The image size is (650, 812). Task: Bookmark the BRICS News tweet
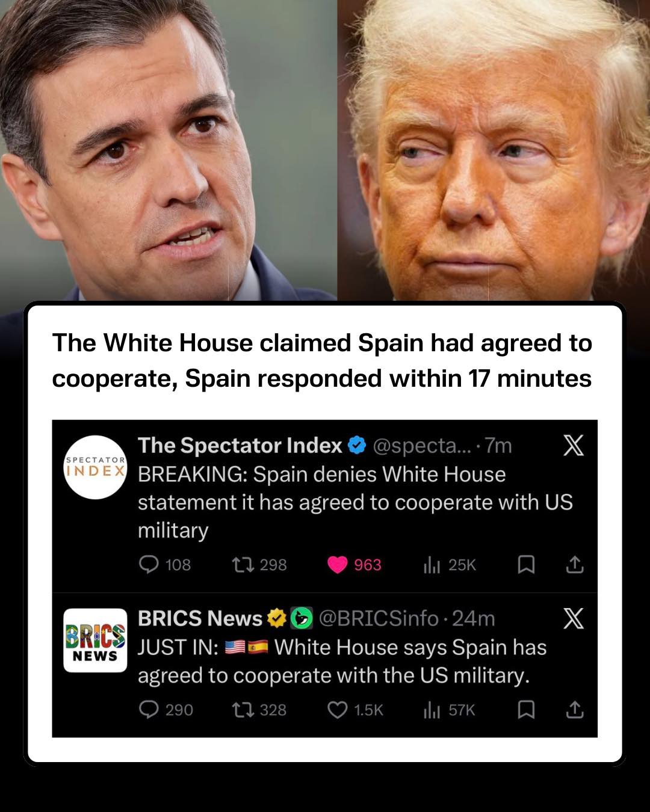point(526,710)
